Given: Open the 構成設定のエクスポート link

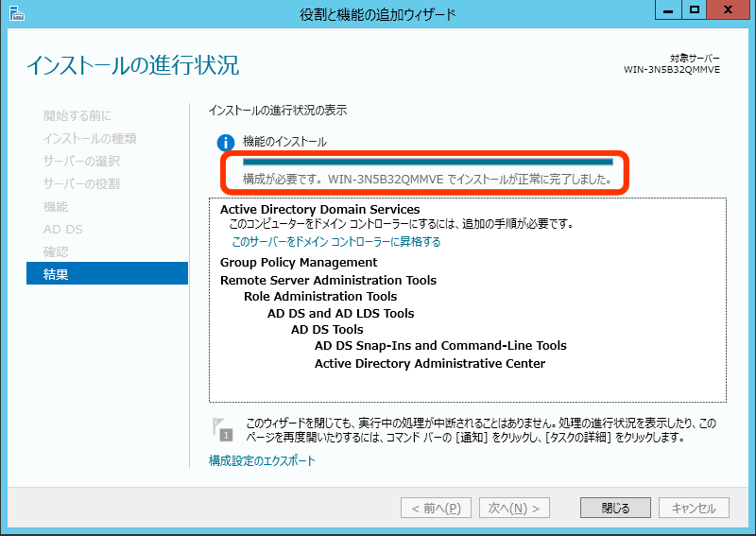Looking at the screenshot, I should pos(262,460).
